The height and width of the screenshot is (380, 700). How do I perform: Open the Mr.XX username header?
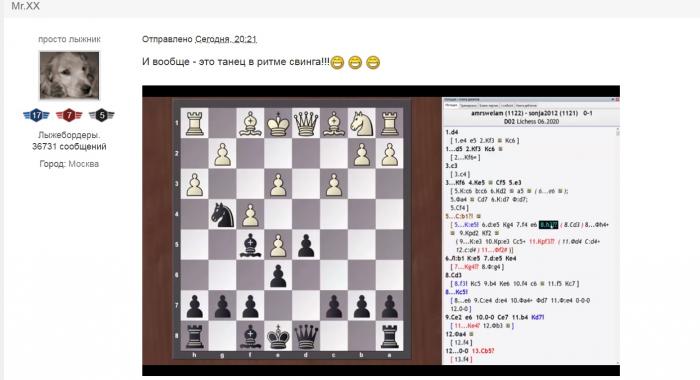[x=25, y=6]
